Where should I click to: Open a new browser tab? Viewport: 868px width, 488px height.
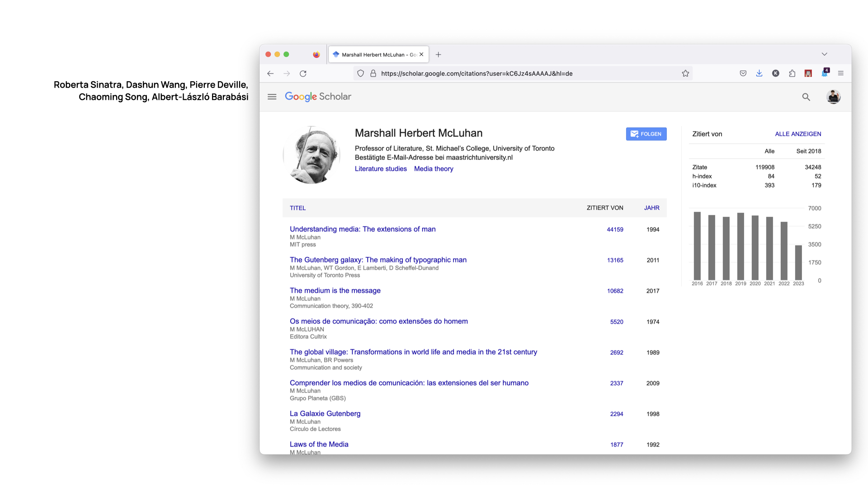click(x=438, y=55)
